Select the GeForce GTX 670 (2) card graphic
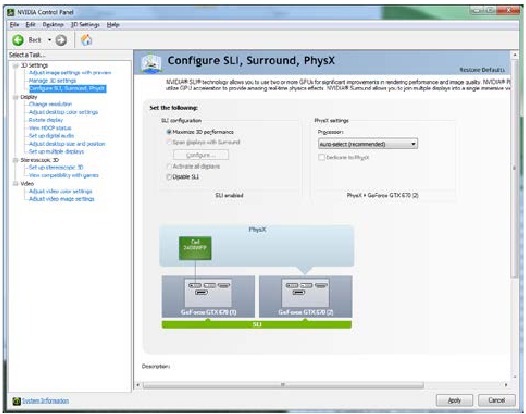 point(306,296)
